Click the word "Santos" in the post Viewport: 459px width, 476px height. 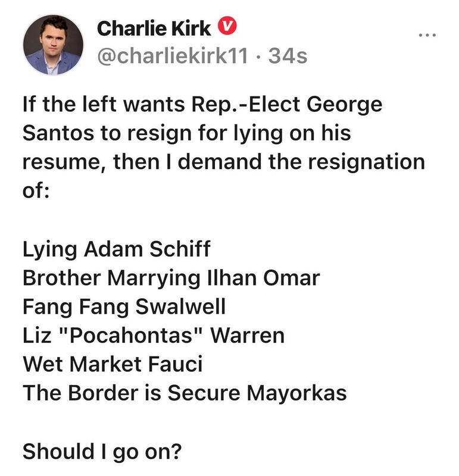pos(57,134)
